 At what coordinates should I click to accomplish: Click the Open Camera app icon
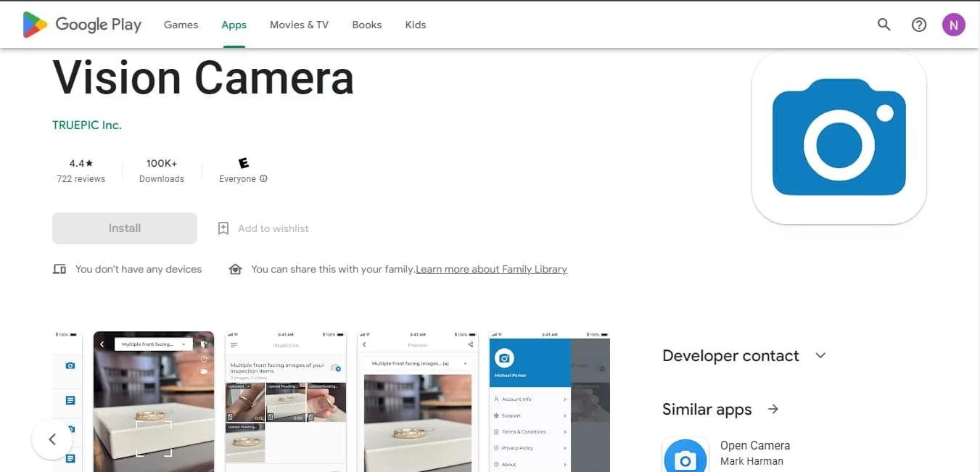pos(685,455)
